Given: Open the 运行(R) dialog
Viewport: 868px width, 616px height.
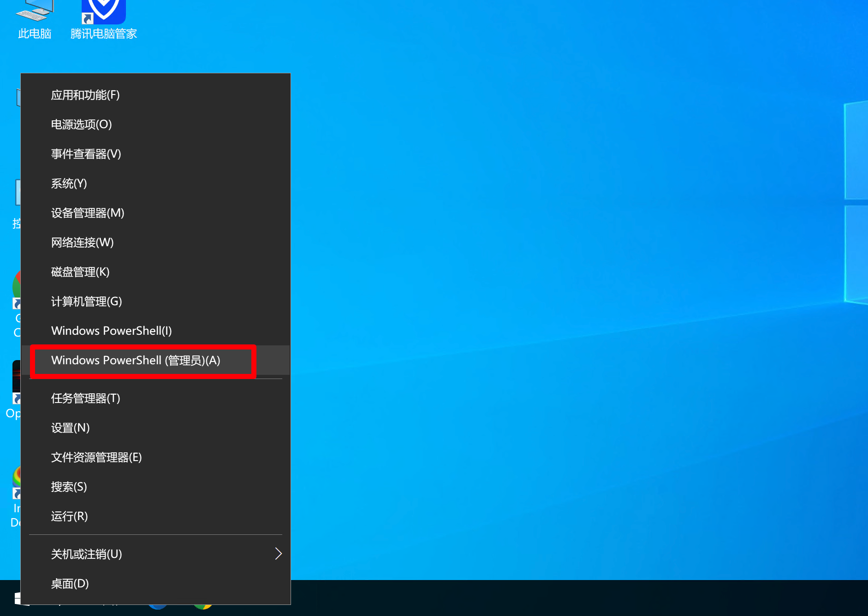Looking at the screenshot, I should point(156,516).
